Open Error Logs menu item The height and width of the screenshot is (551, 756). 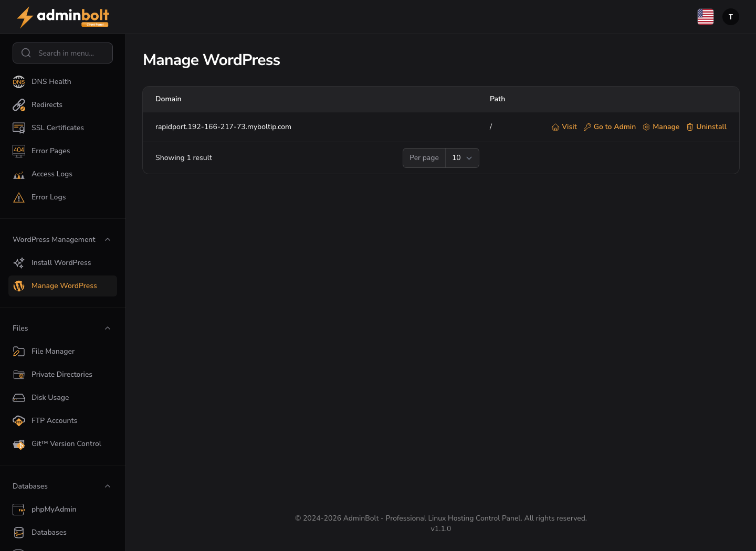pos(62,197)
